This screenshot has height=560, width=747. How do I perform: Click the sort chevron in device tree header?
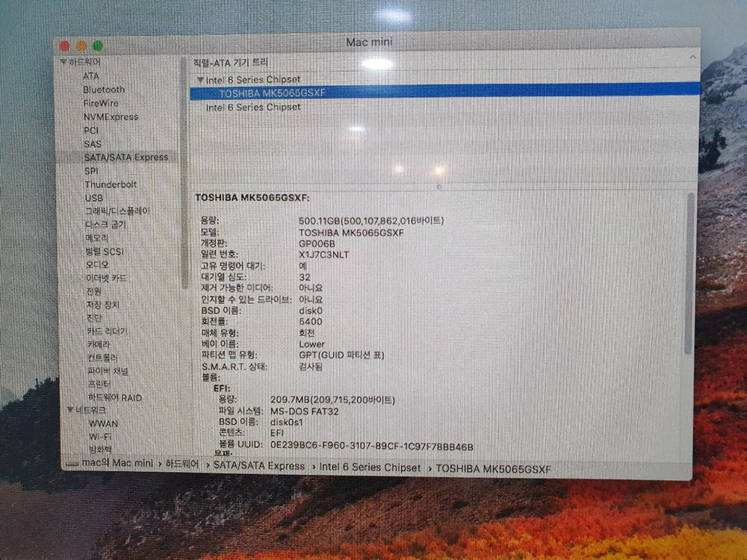pos(692,57)
